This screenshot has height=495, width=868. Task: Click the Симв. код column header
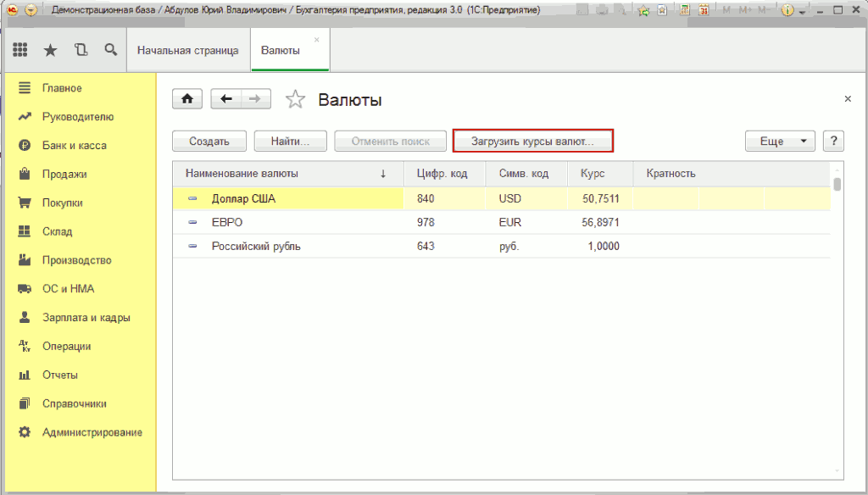[x=526, y=173]
